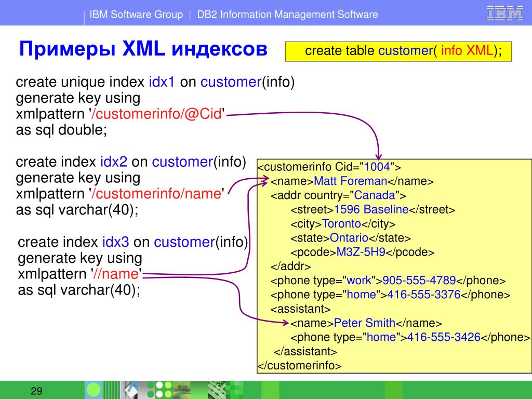Click the home phone '416-555-3376'
532x399 pixels.
(424, 295)
